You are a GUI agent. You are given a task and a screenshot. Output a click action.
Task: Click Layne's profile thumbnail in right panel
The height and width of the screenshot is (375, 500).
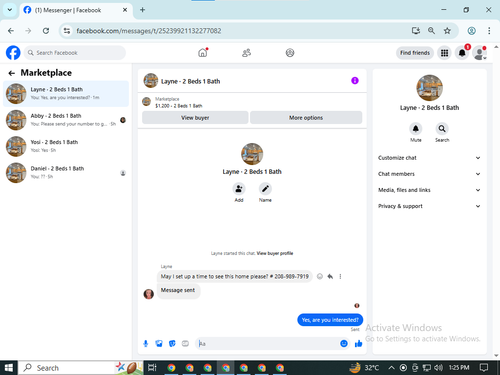pos(429,88)
